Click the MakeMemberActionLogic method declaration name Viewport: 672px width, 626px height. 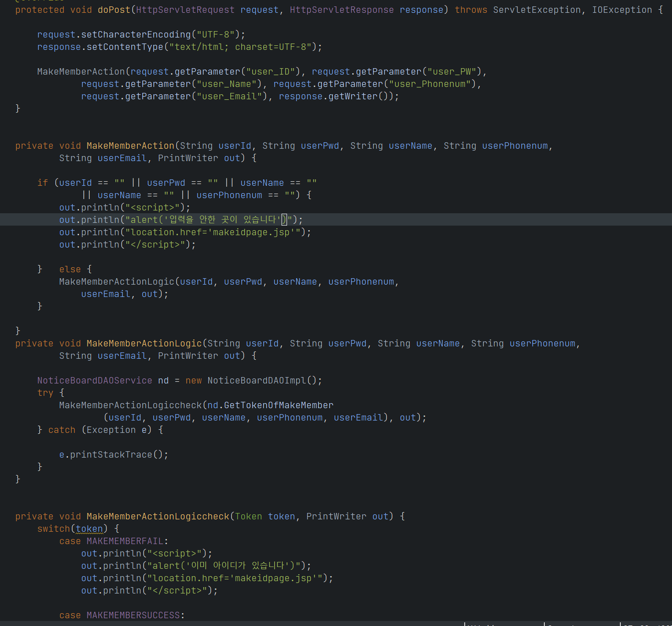(x=144, y=343)
